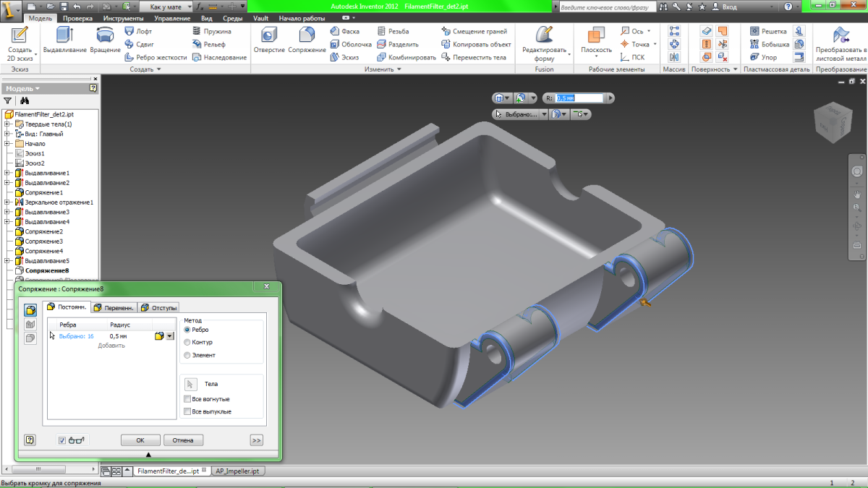This screenshot has width=868, height=488.
Task: Click the binoculars search icon in browser
Action: (x=25, y=101)
